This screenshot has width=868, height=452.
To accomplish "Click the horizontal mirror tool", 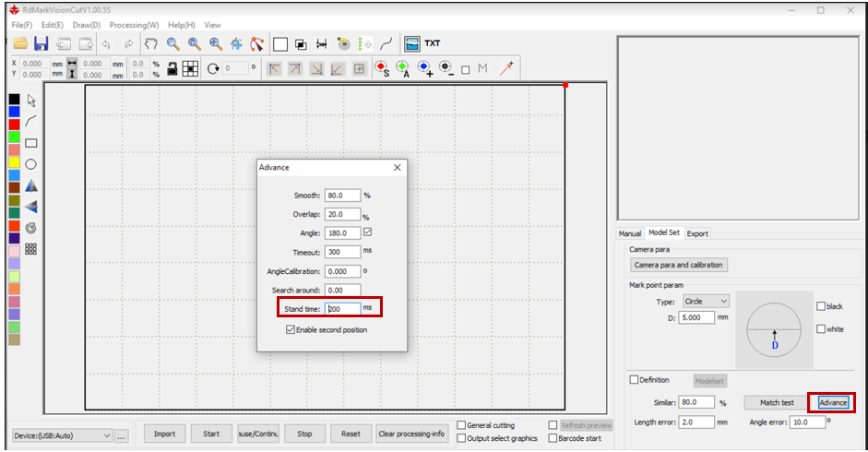I will pos(31,185).
